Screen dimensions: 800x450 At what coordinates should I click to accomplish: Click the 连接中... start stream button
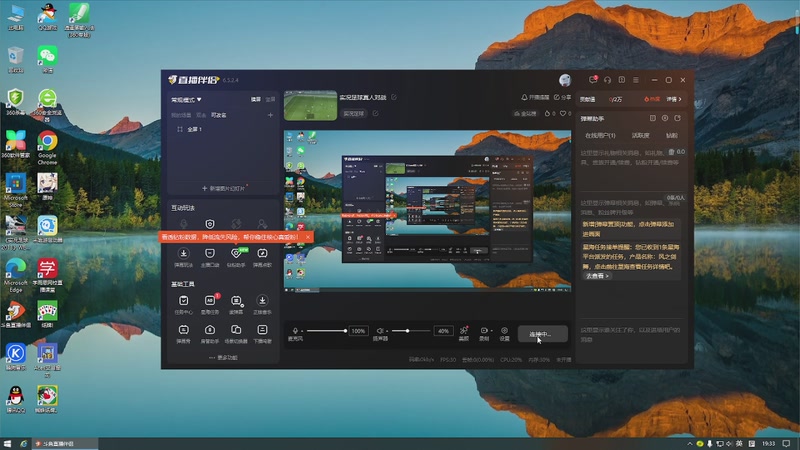[542, 334]
